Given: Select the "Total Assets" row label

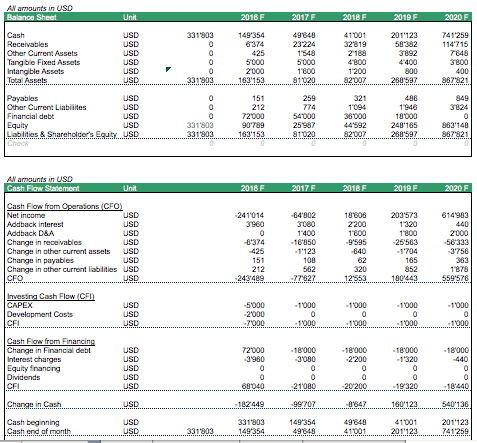Looking at the screenshot, I should click(x=27, y=80).
